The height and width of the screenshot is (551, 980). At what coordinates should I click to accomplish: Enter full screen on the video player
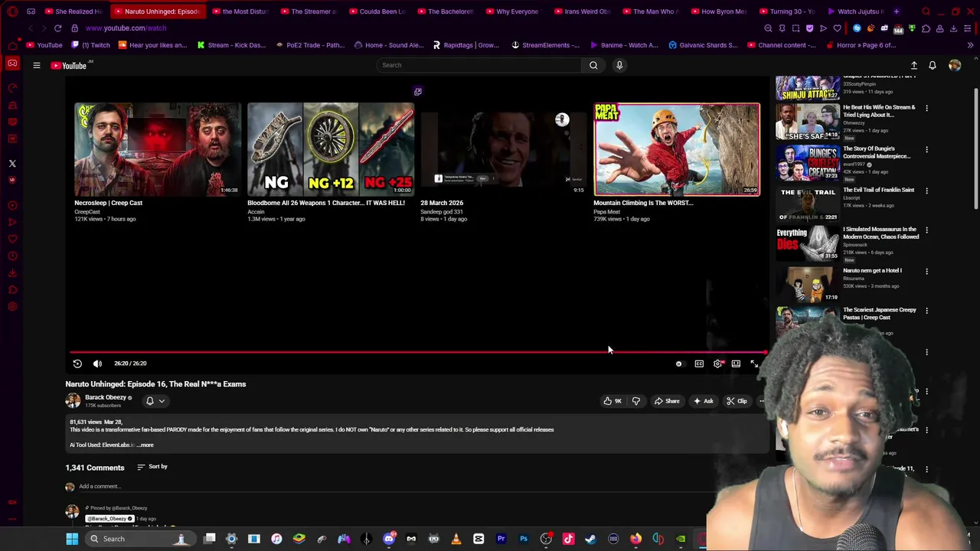[x=754, y=364]
